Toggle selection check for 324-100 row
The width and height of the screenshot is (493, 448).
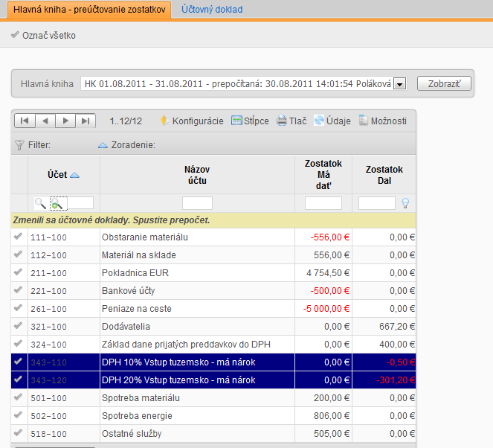[x=19, y=344]
